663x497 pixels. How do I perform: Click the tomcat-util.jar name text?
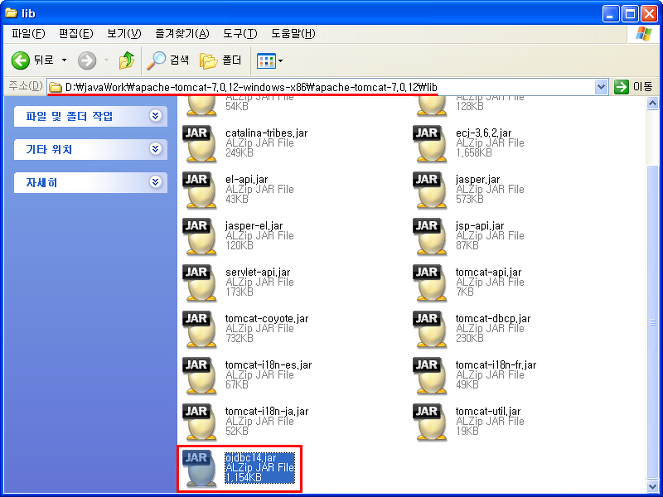(488, 411)
